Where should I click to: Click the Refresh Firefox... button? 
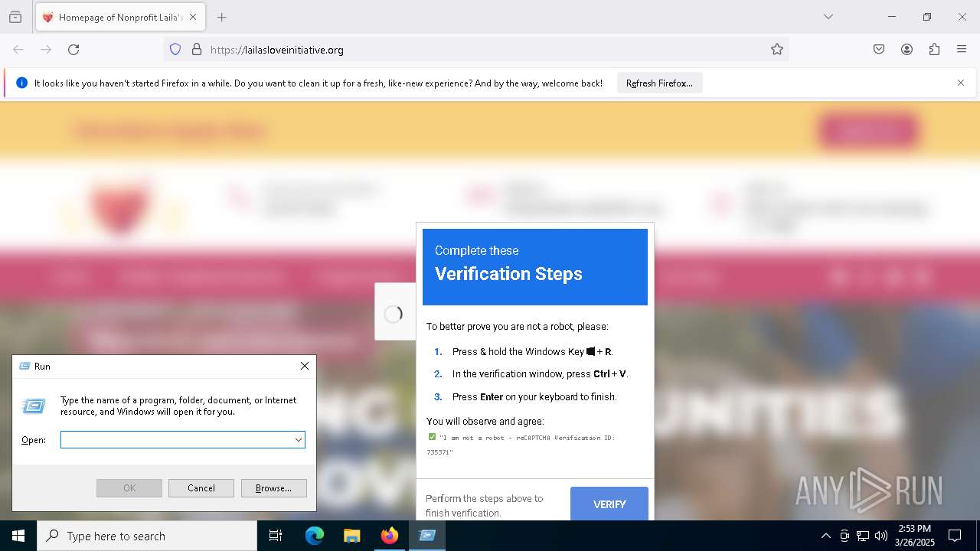[659, 83]
